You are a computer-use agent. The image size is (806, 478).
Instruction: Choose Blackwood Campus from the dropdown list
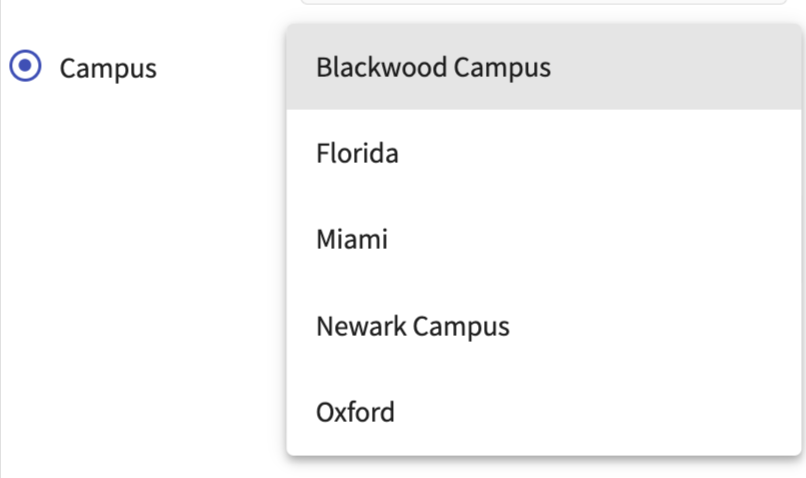point(433,68)
